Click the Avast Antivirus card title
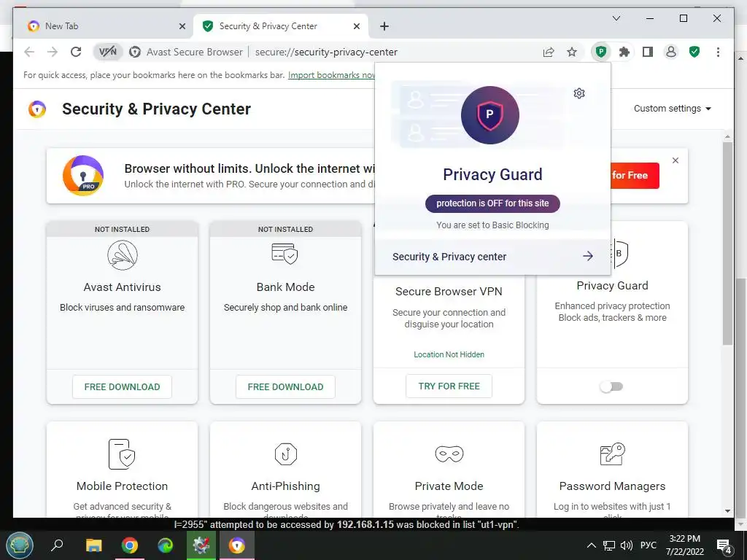Image resolution: width=747 pixels, height=560 pixels. click(122, 287)
